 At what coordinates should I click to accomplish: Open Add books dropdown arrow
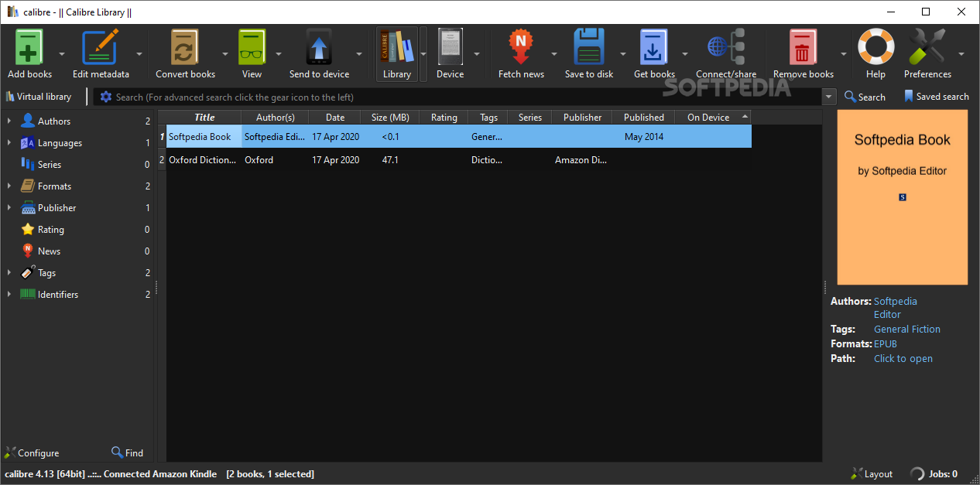(x=62, y=54)
